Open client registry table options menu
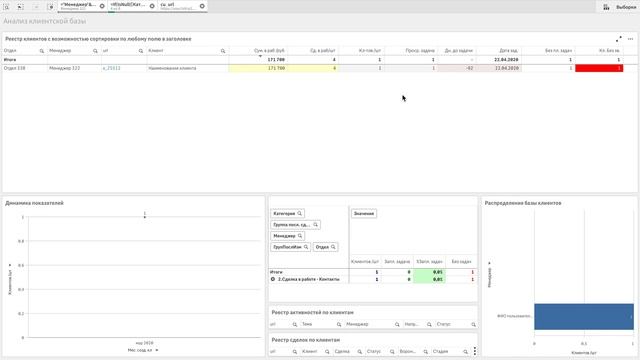The image size is (640, 360). tap(631, 39)
